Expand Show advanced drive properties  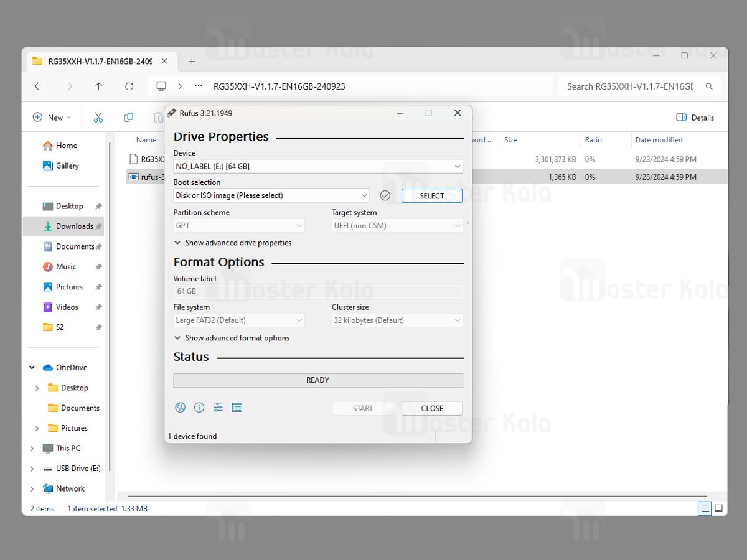tap(233, 243)
